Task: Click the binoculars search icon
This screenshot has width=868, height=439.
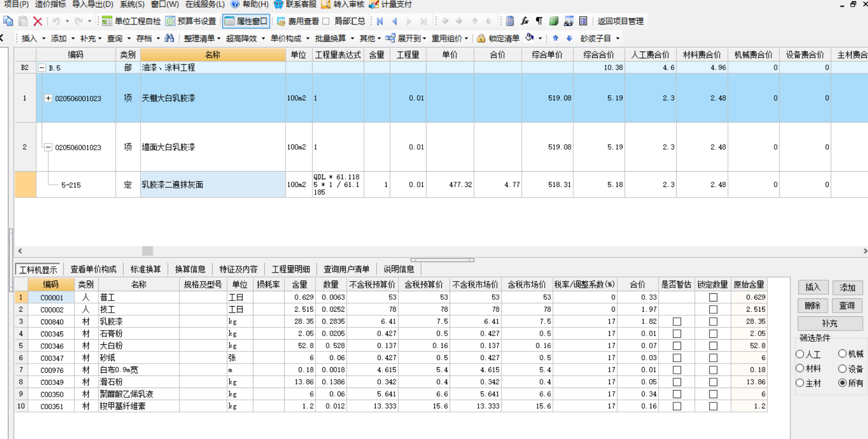Action: coord(170,38)
